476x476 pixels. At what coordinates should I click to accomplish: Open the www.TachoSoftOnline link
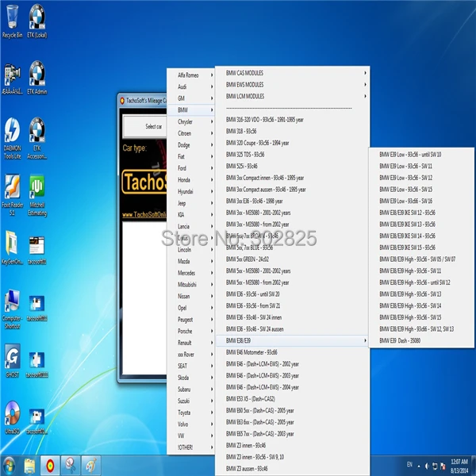tap(144, 215)
